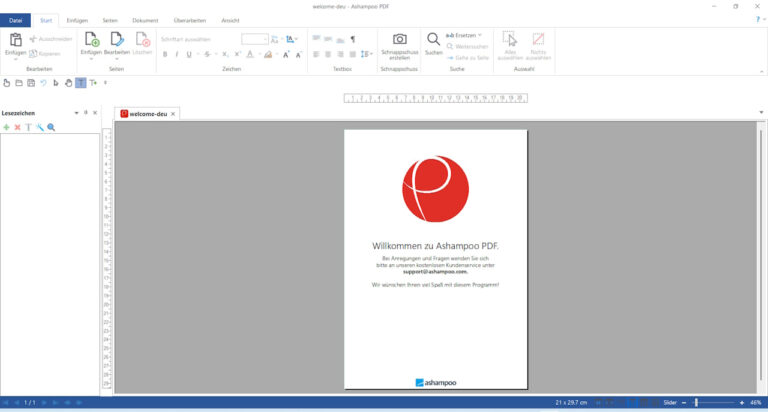768x412 pixels.
Task: Decrease font size with smaller A icon
Action: point(298,54)
